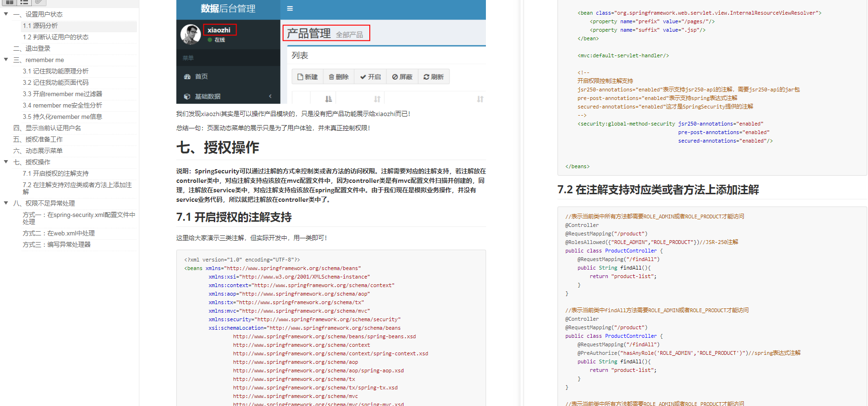Open the attachments paperclip panel
The width and height of the screenshot is (868, 406).
pos(39,2)
